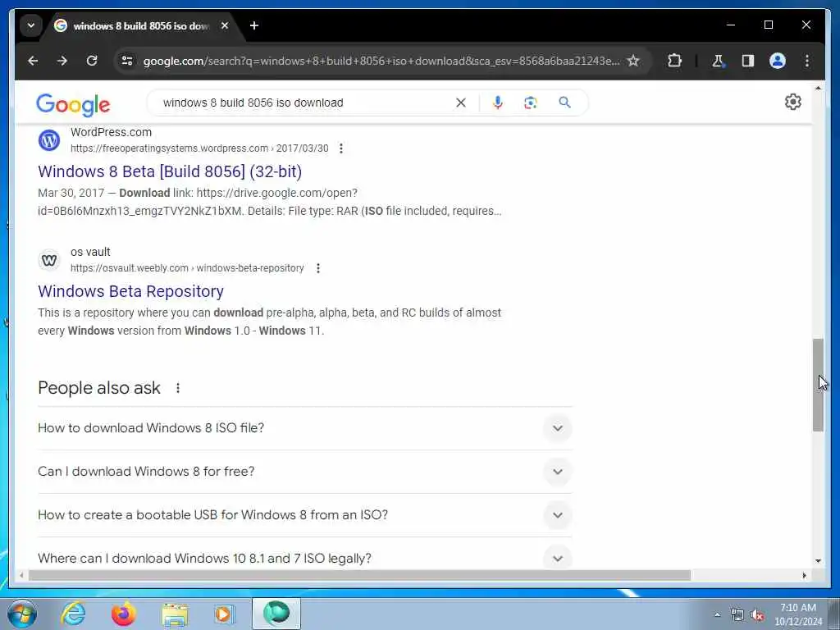Open the Windows Start button
Image resolution: width=840 pixels, height=630 pixels.
coord(22,614)
